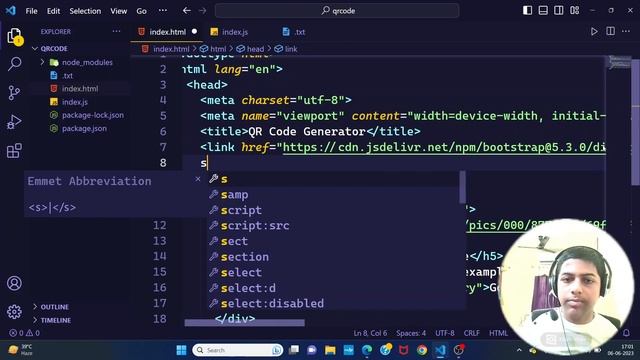Click the unsaved dot on index.html tab

click(194, 31)
